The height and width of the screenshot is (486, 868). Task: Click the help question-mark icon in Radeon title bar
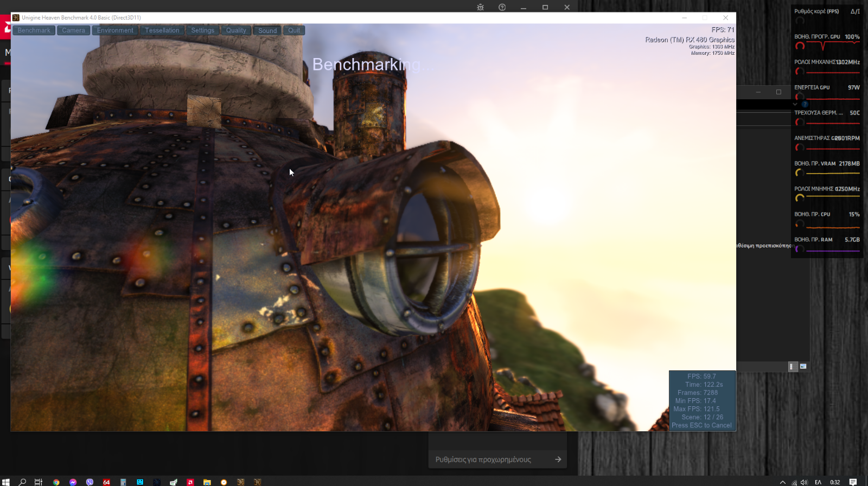pos(502,7)
